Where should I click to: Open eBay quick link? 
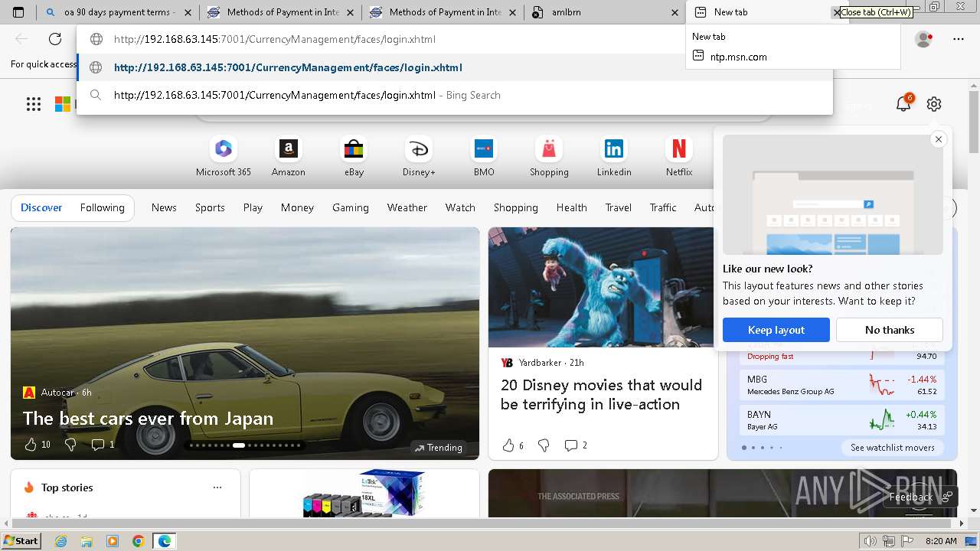point(354,157)
